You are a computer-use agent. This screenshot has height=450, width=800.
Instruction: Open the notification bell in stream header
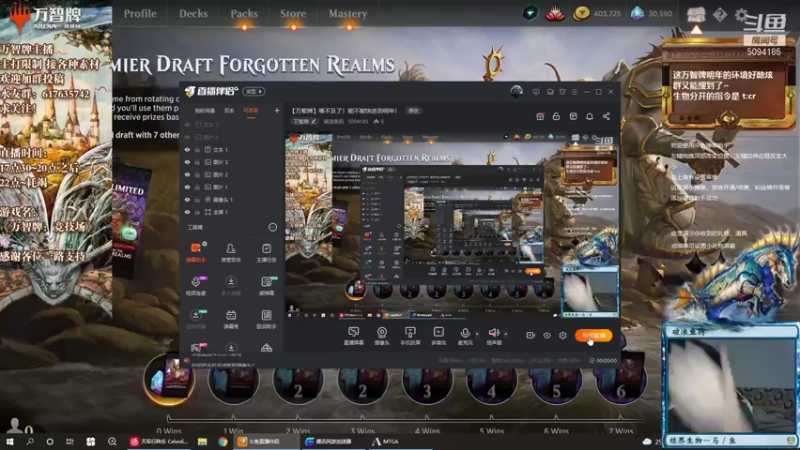pos(589,116)
